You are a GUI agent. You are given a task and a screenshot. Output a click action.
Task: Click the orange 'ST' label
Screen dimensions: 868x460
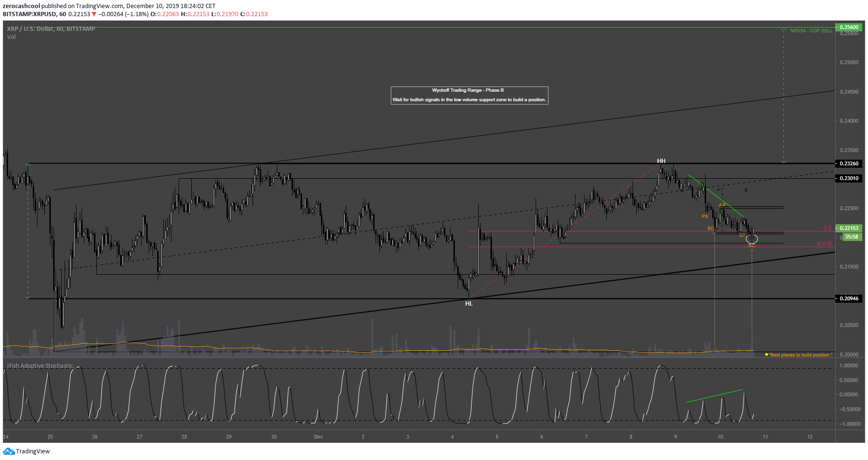742,235
